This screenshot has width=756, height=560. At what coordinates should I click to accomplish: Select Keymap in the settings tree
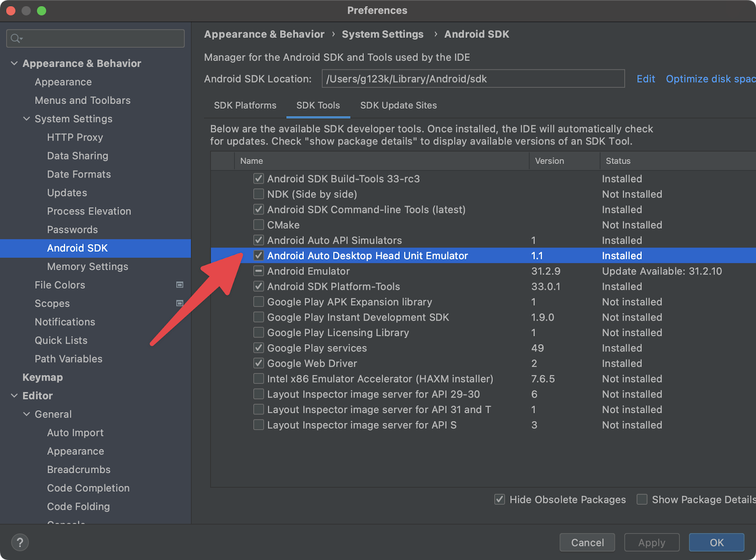pyautogui.click(x=43, y=377)
